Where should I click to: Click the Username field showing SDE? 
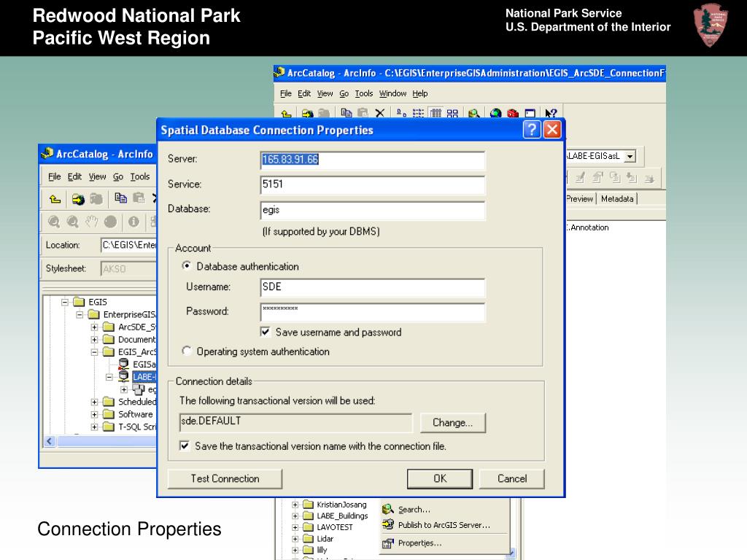(x=373, y=287)
